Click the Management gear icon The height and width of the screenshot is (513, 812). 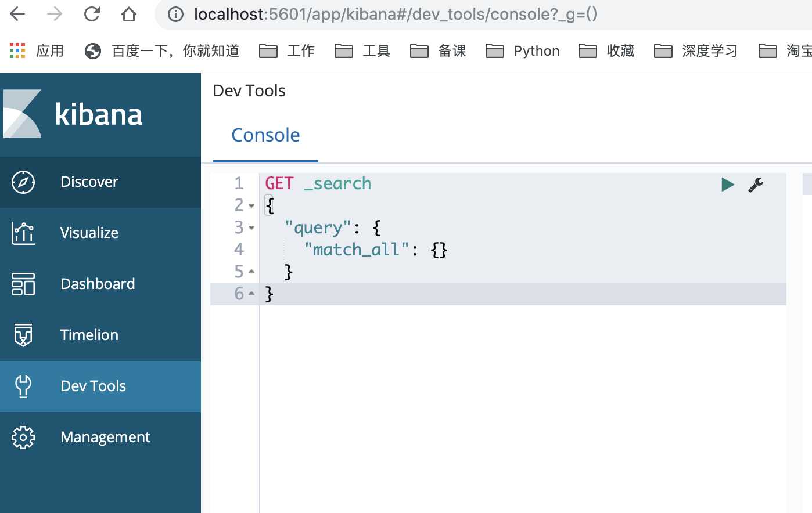click(23, 438)
